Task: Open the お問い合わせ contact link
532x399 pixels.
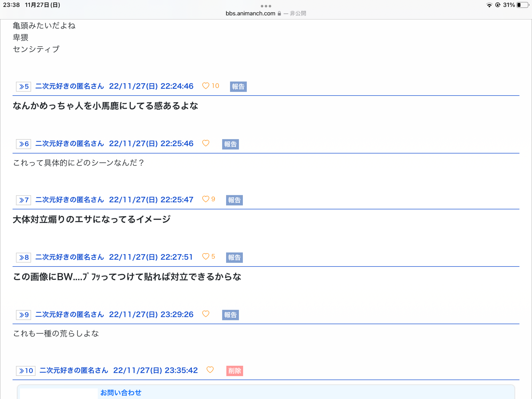Action: pyautogui.click(x=121, y=393)
